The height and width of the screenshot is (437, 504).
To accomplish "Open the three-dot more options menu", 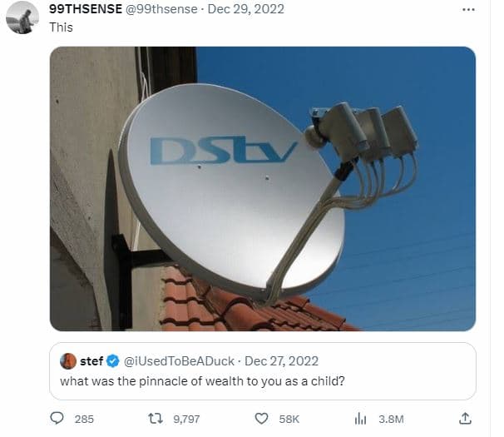I will click(468, 10).
